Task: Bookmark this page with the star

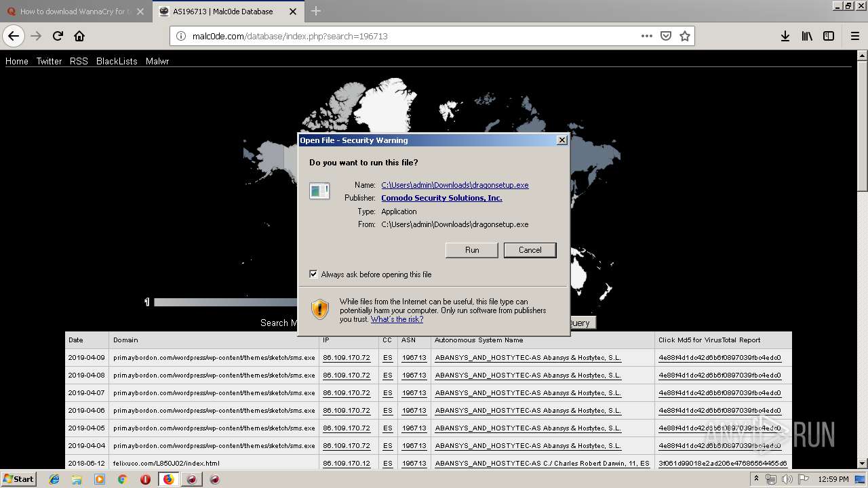Action: pyautogui.click(x=685, y=36)
